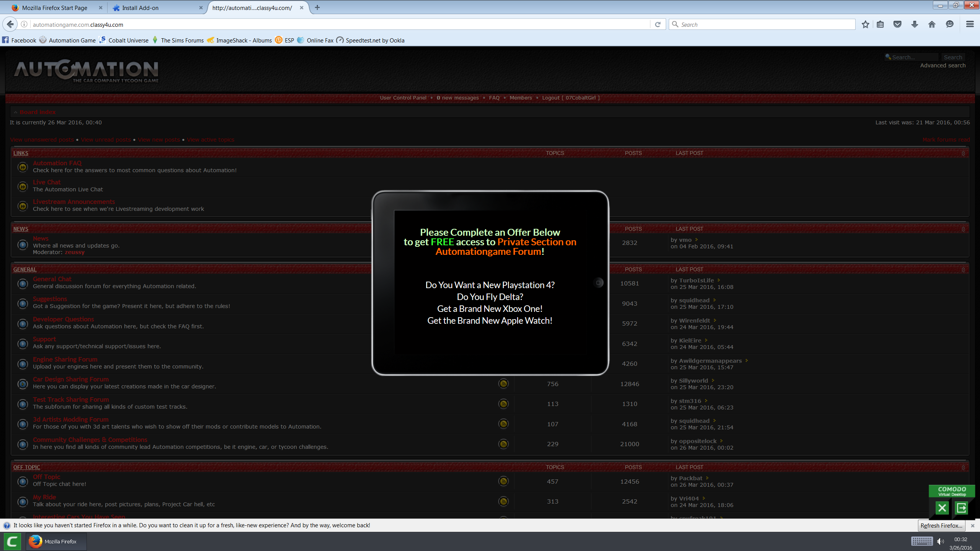The width and height of the screenshot is (980, 551).
Task: Open the Members link
Action: pyautogui.click(x=521, y=98)
